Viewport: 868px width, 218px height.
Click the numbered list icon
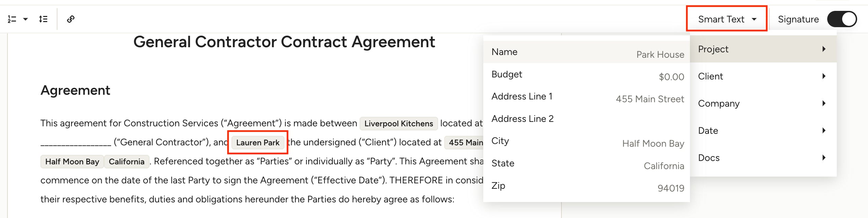click(x=12, y=19)
